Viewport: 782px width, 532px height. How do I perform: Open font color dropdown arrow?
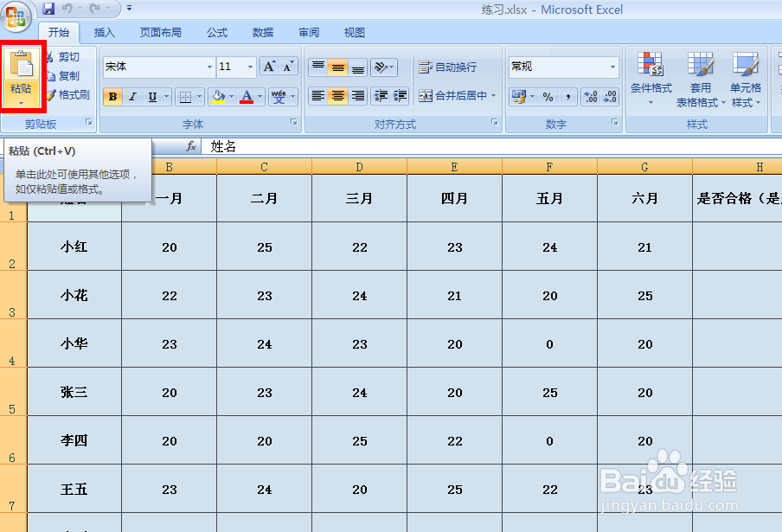pos(260,97)
